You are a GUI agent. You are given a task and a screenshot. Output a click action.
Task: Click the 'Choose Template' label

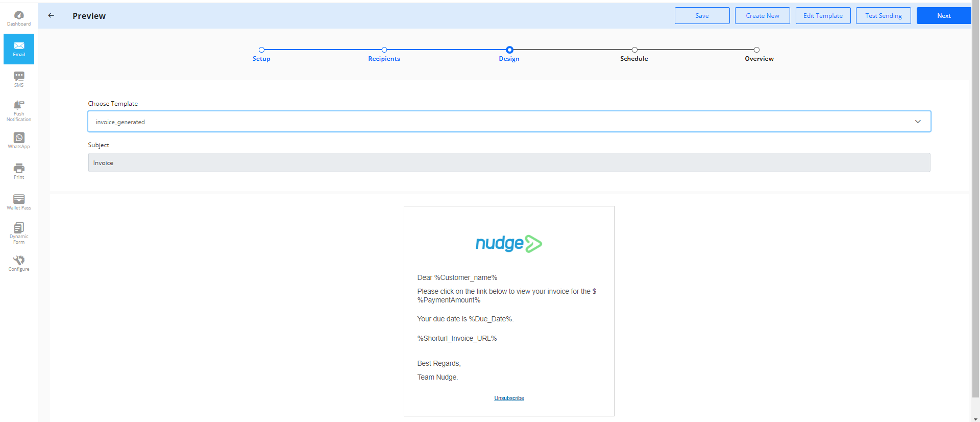tap(113, 104)
